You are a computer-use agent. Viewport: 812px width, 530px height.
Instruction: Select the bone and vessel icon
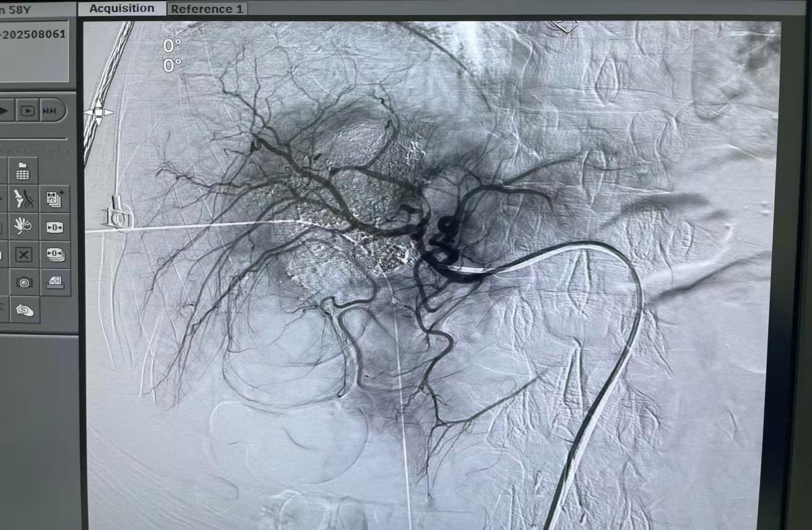click(x=24, y=199)
